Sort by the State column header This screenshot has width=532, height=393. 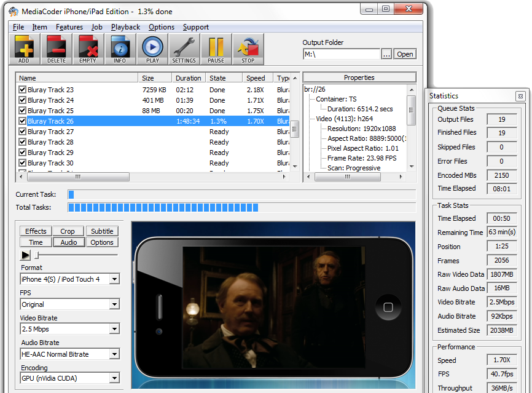click(x=224, y=78)
